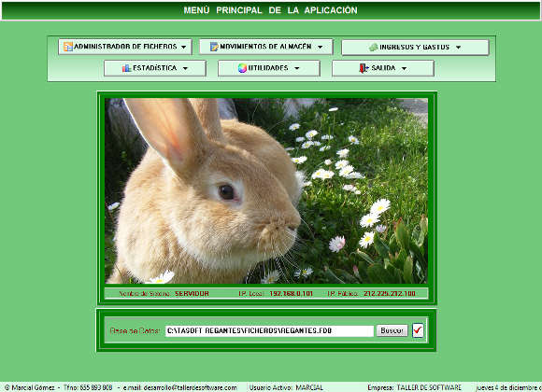Click the local IP 192.168.0.101 value

point(291,294)
